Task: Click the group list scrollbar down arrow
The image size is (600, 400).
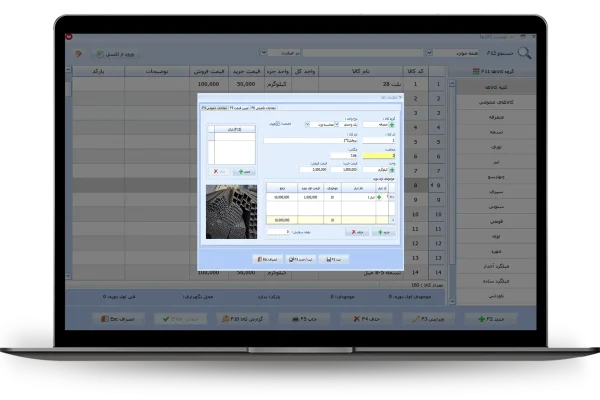Action: tap(452, 302)
